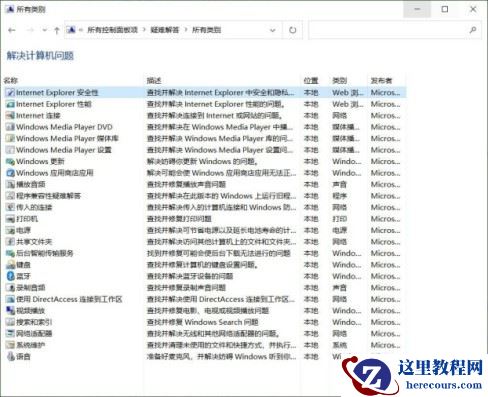Sort by the 名称 column header

click(x=11, y=80)
